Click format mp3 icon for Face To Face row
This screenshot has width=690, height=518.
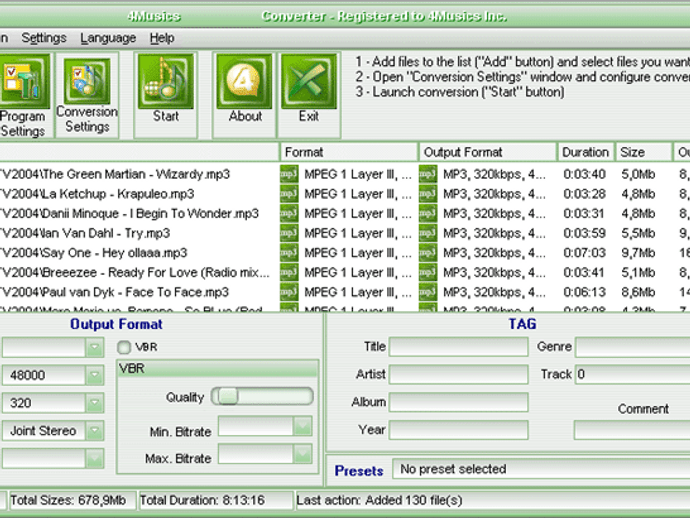pos(289,292)
